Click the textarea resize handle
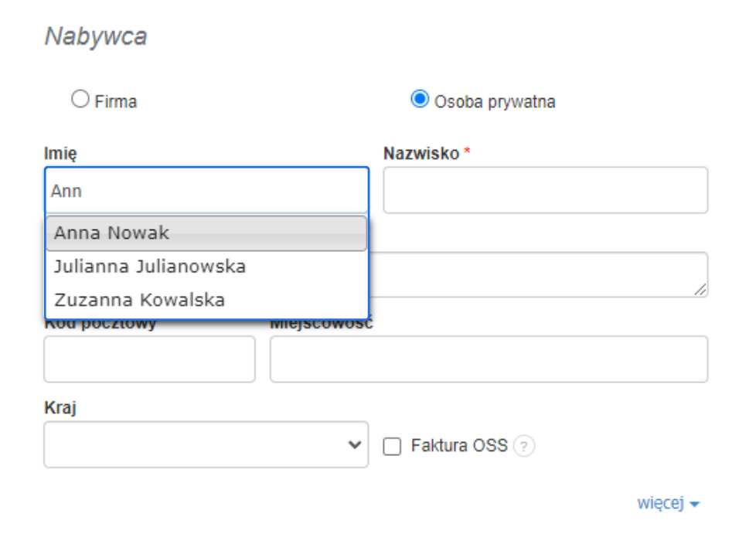Viewport: 756px width, 534px height. point(702,291)
